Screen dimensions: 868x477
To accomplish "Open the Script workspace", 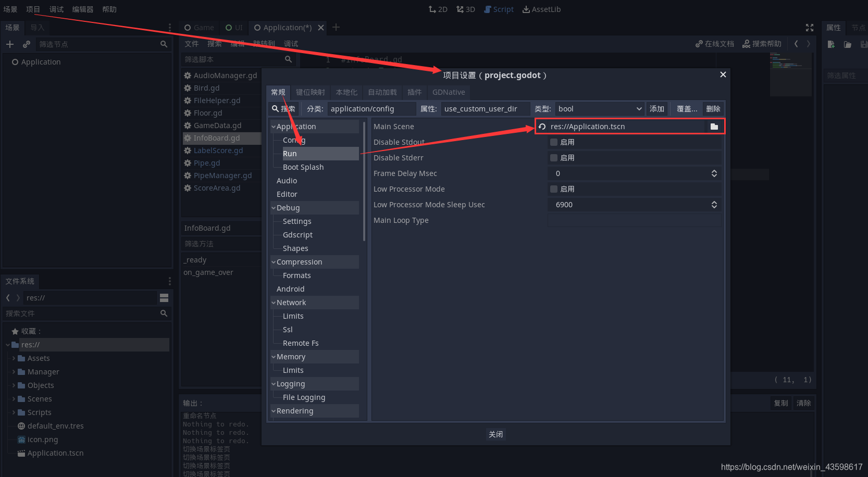I will (x=499, y=9).
